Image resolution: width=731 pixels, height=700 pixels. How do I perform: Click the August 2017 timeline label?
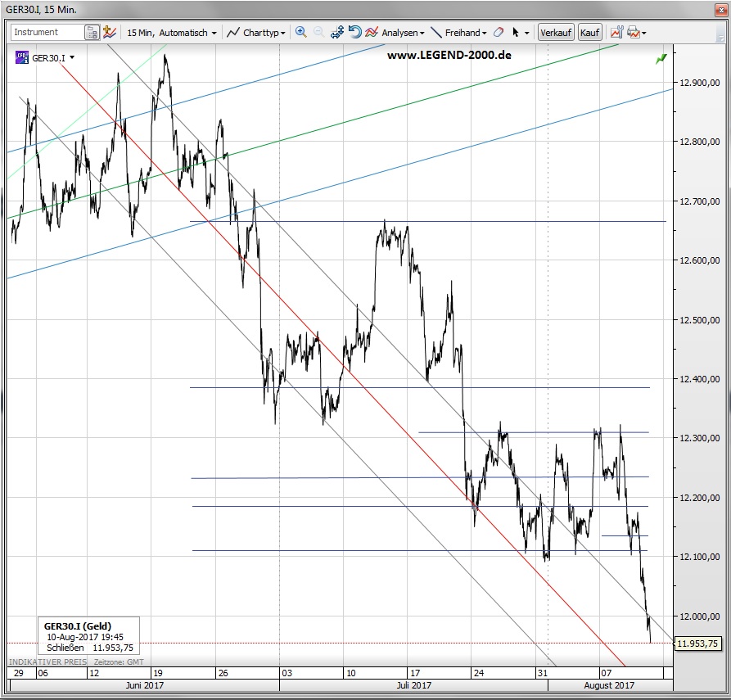(609, 685)
